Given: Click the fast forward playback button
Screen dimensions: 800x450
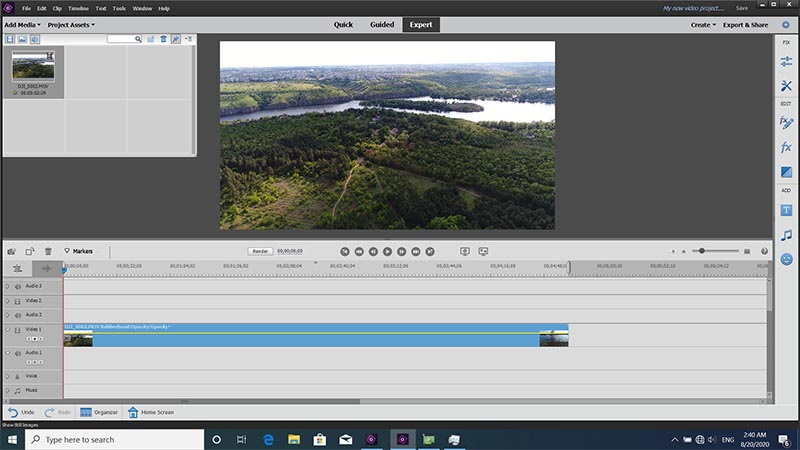Looking at the screenshot, I should coord(416,252).
